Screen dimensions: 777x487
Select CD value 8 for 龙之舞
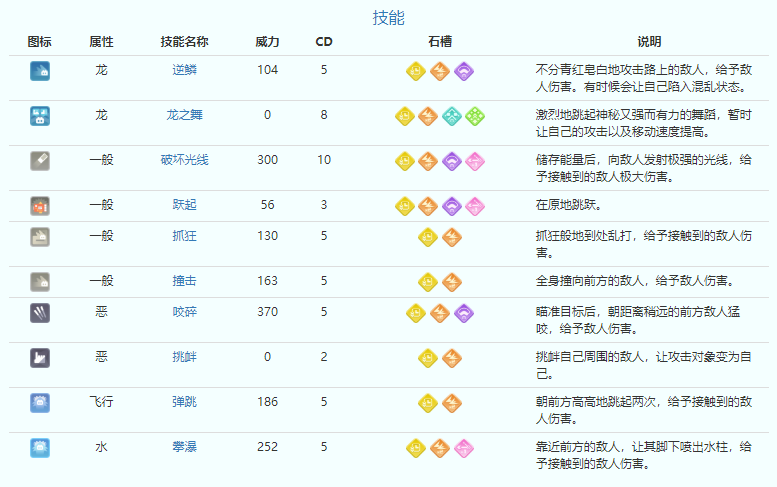click(x=324, y=115)
